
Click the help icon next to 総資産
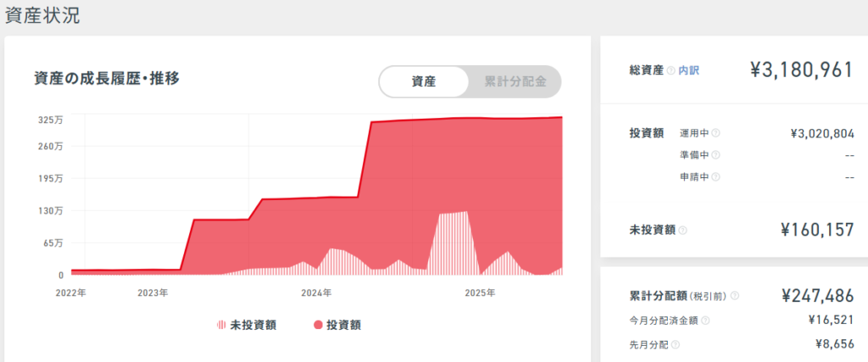tap(670, 71)
